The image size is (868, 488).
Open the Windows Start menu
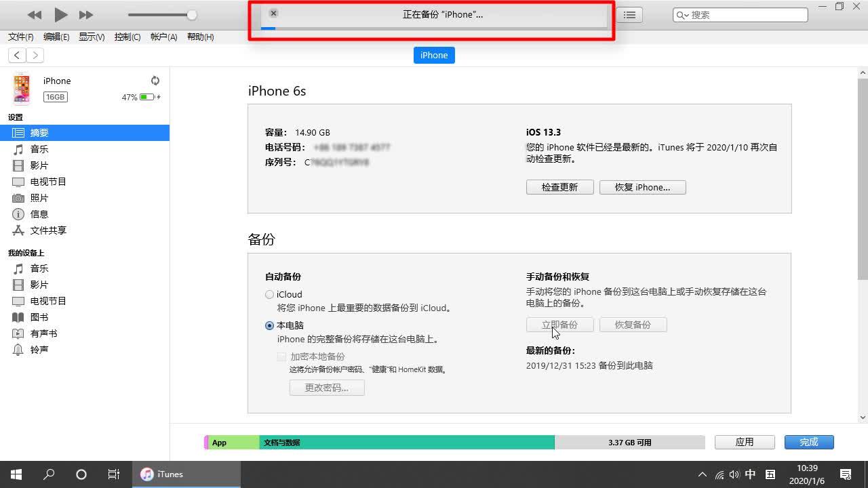coord(16,474)
